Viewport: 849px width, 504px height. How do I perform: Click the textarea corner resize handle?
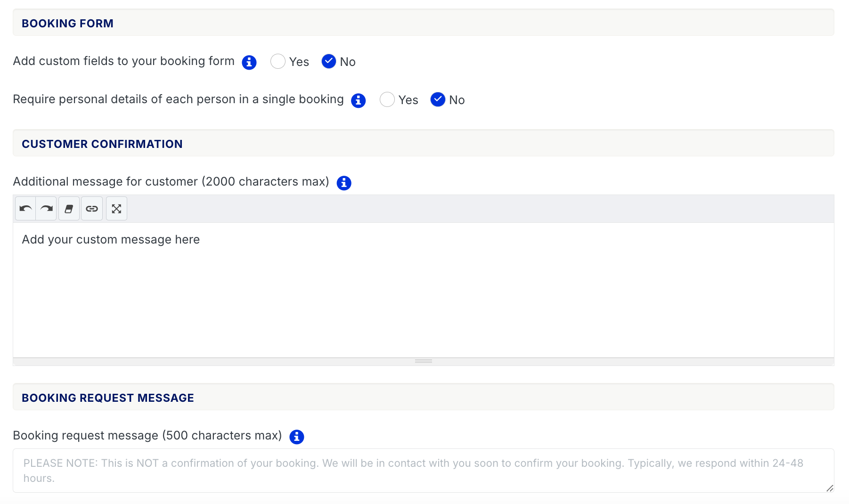pos(830,488)
